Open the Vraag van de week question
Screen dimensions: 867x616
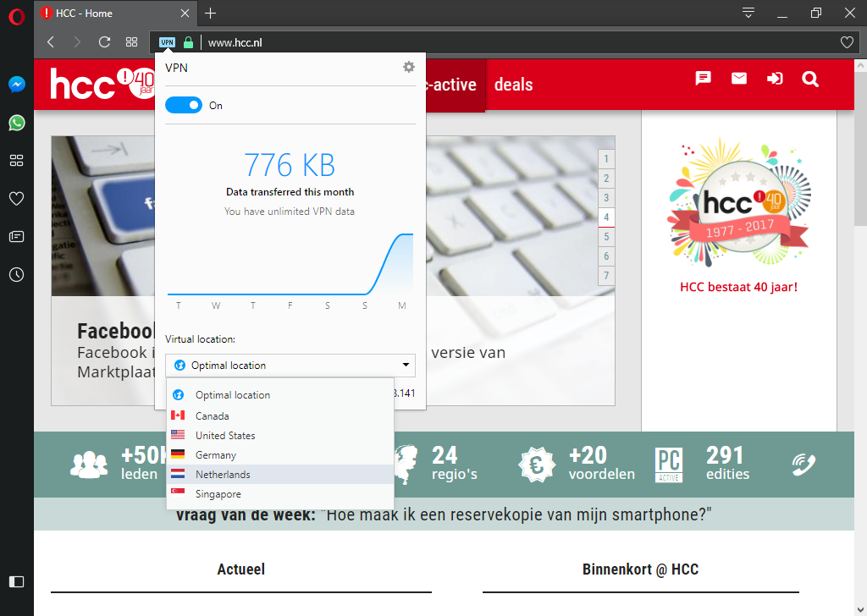click(444, 514)
